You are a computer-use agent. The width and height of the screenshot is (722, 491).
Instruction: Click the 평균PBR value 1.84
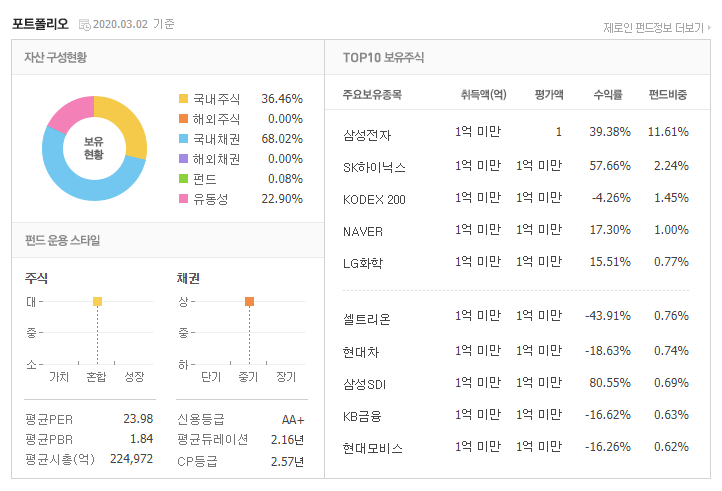141,439
